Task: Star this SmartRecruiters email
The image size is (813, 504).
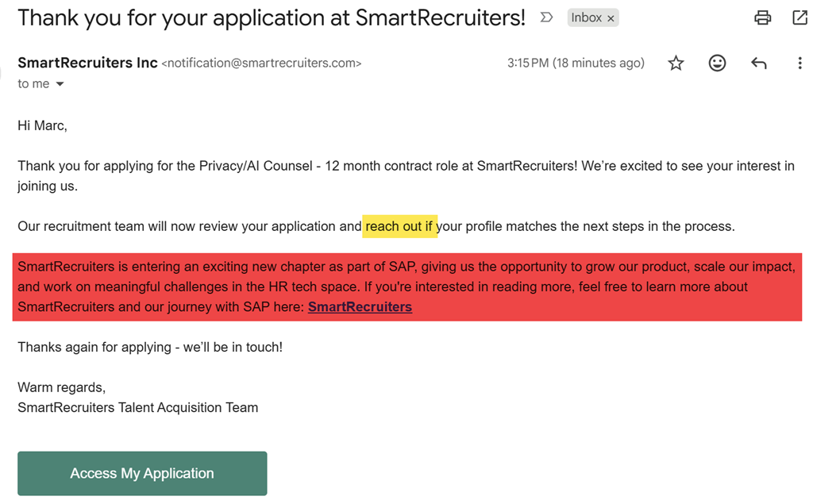Action: tap(676, 63)
